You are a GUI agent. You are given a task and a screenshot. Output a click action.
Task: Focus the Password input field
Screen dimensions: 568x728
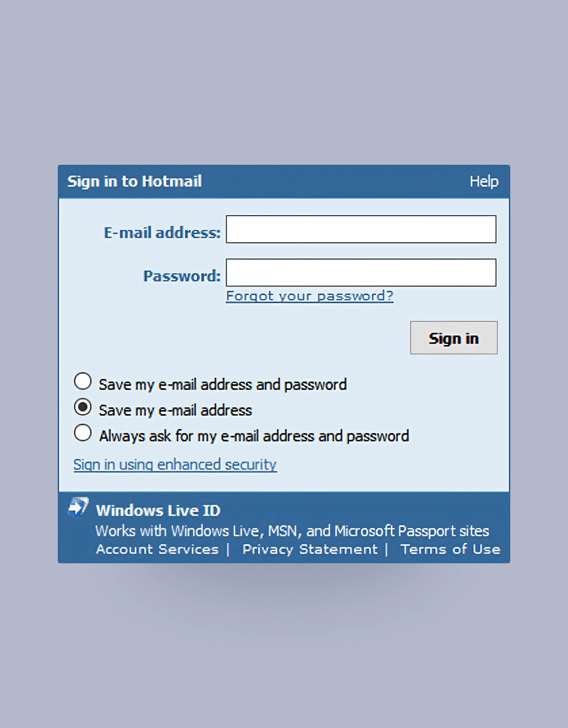361,272
